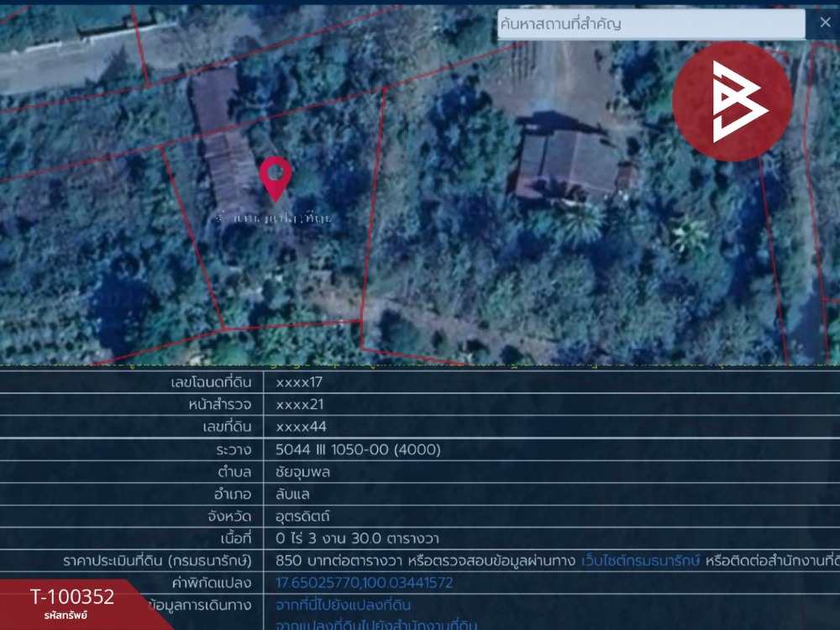Open the 17.65025770,100.03441572 coordinates link
The height and width of the screenshot is (630, 840).
(365, 583)
